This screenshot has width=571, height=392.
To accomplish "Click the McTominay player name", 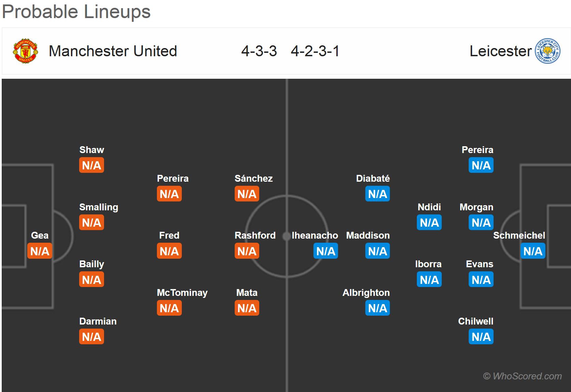I will point(182,292).
